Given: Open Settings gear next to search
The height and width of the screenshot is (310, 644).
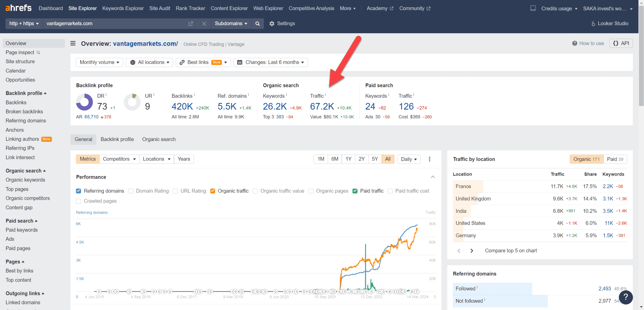Looking at the screenshot, I should pyautogui.click(x=282, y=24).
